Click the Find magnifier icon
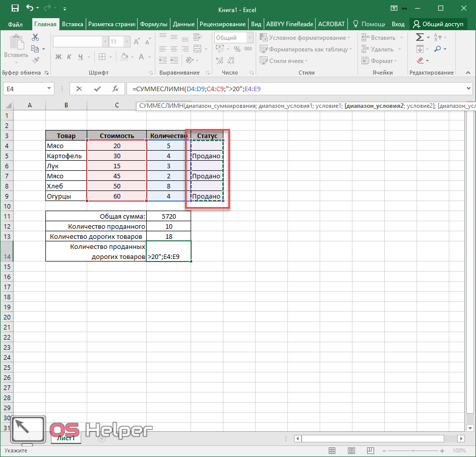The image size is (476, 457). (x=437, y=49)
